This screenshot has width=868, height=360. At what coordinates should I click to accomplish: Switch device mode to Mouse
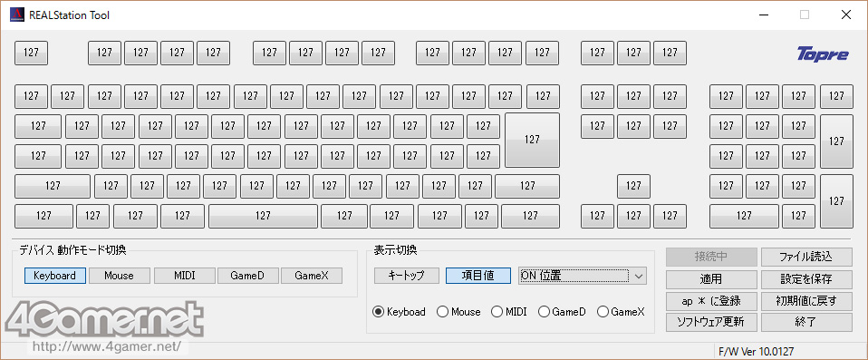click(x=119, y=276)
